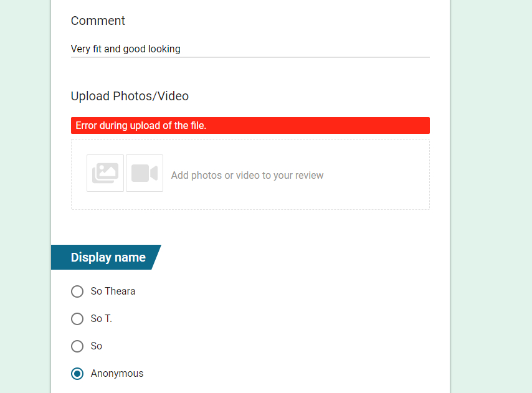Viewport: 532px width, 393px height.
Task: Click into the Comment text field
Action: [x=250, y=49]
